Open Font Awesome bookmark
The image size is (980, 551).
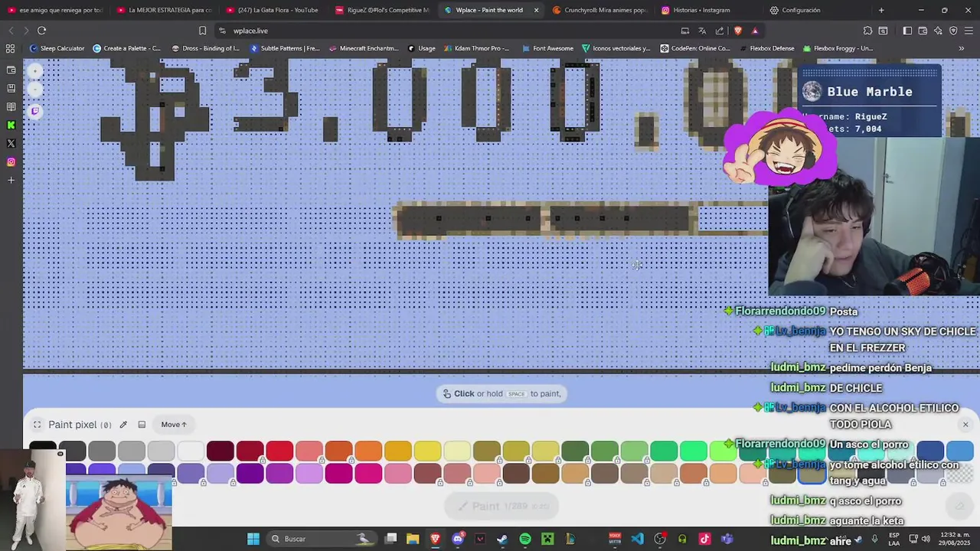tap(548, 48)
